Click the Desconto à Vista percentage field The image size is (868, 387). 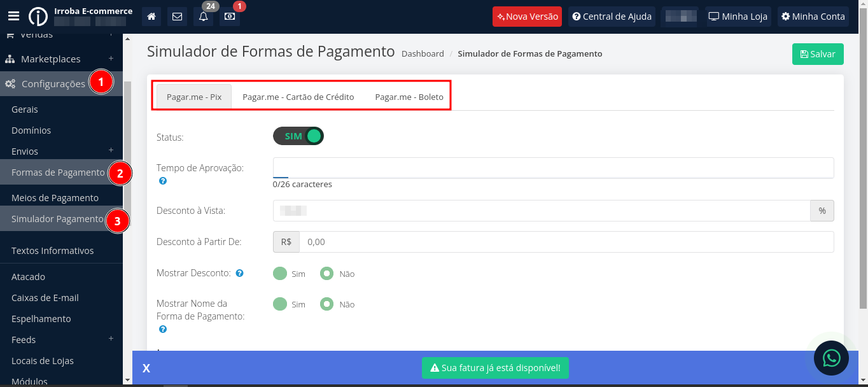click(x=542, y=210)
